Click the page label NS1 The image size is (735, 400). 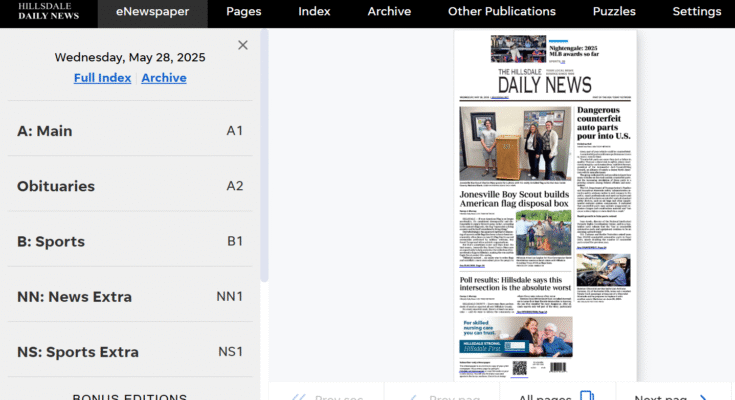tap(230, 352)
